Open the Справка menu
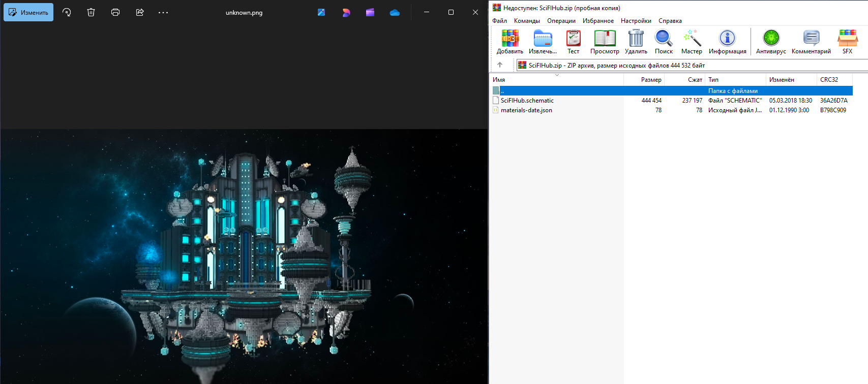Screen dimensions: 868x384 (x=670, y=21)
